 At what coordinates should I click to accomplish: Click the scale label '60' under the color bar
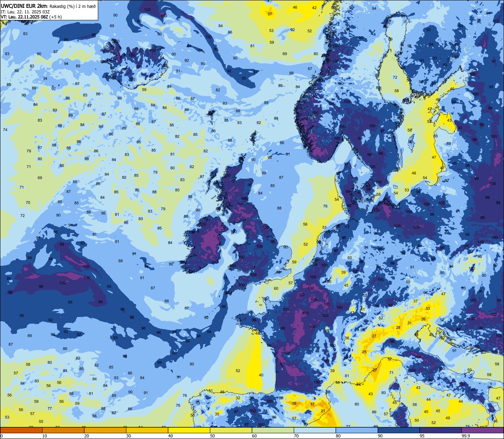[x=254, y=436]
